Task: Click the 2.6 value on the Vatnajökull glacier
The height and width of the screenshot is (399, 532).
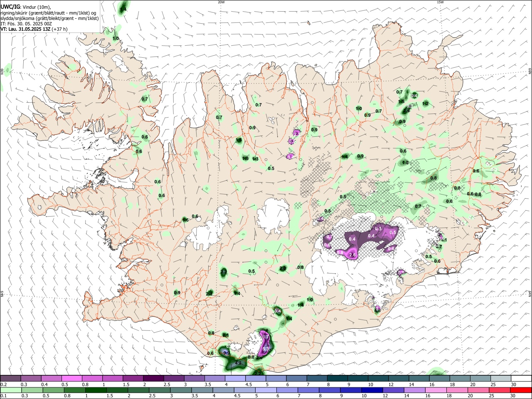Action: (x=353, y=255)
